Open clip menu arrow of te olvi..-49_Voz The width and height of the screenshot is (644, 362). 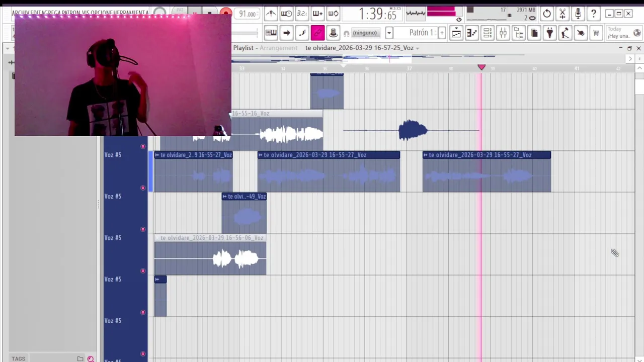[x=224, y=197]
